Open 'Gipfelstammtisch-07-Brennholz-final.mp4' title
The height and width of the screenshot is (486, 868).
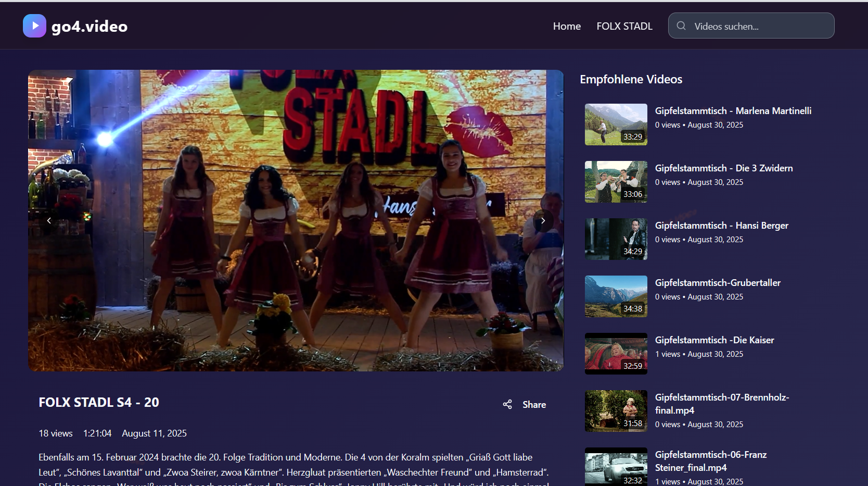click(722, 404)
